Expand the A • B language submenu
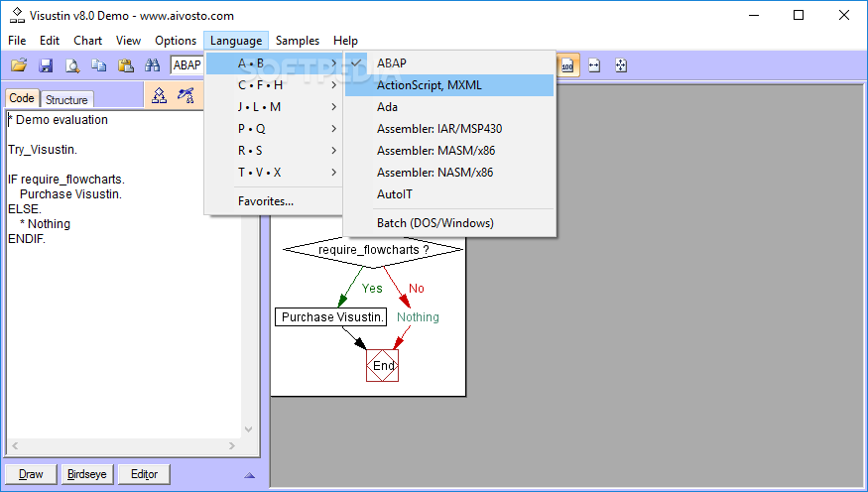This screenshot has width=868, height=492. coord(274,63)
